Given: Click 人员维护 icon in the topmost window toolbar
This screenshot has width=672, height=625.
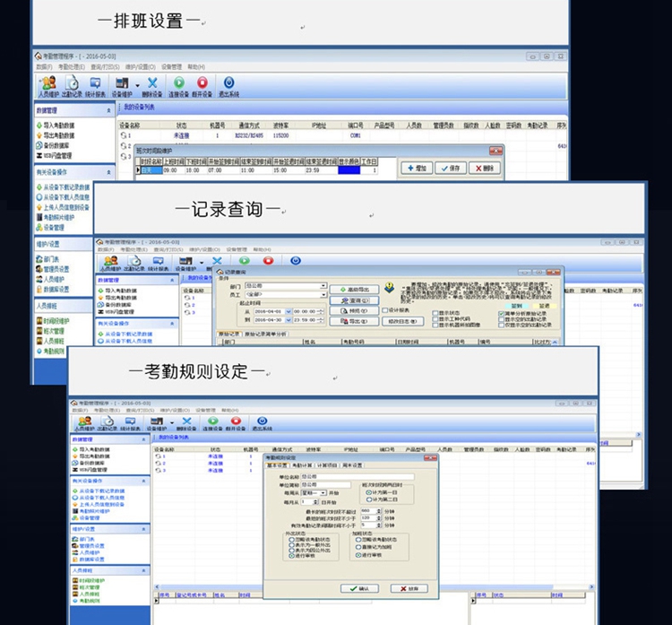Looking at the screenshot, I should 47,85.
